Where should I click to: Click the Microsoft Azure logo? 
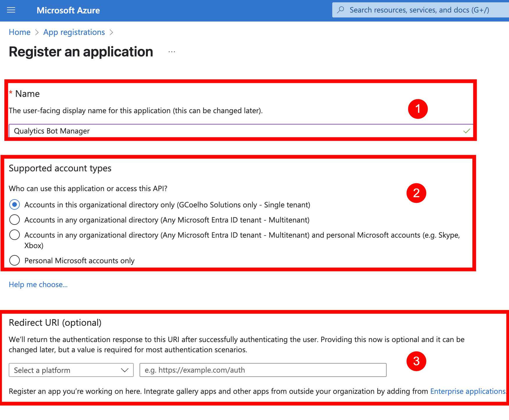[68, 10]
